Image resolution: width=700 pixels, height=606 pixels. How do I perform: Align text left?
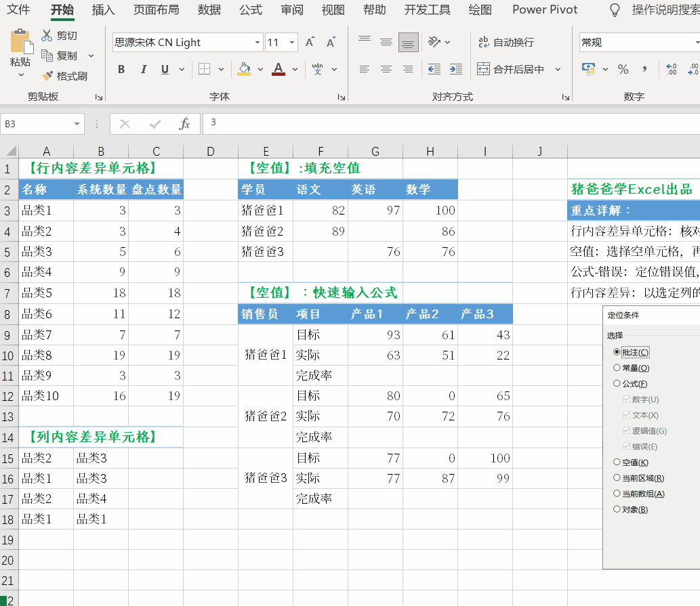point(365,69)
